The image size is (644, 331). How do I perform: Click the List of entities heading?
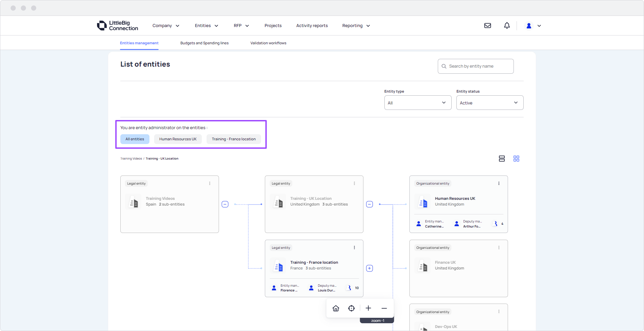(145, 64)
